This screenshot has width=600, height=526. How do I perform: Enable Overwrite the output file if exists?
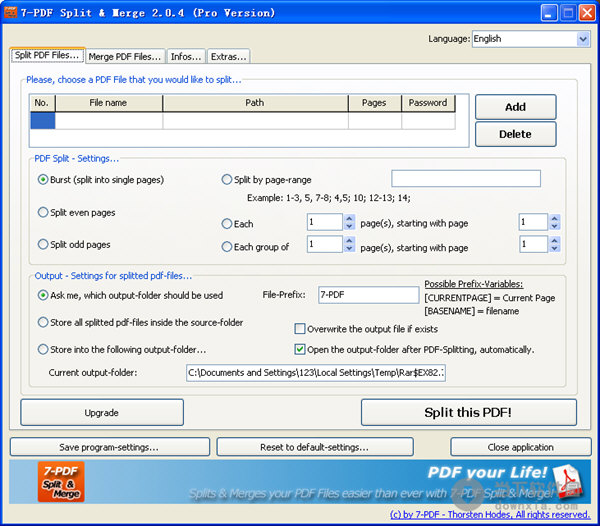tap(300, 328)
